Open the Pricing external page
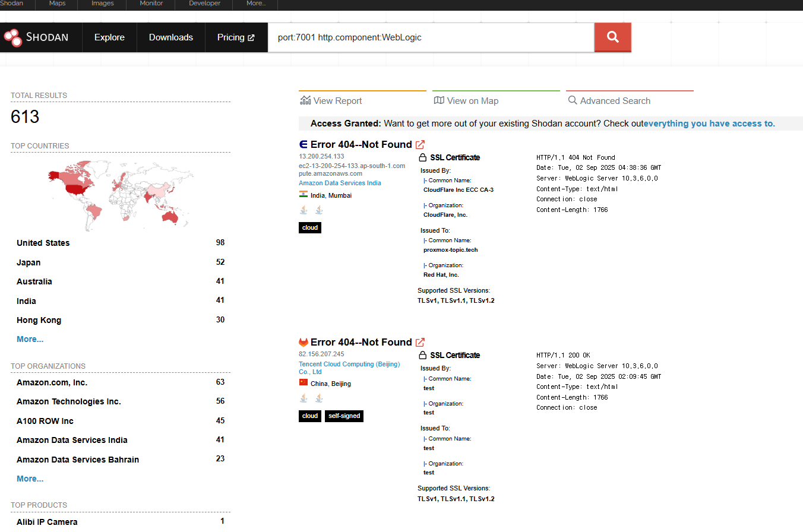The image size is (803, 532). tap(236, 37)
